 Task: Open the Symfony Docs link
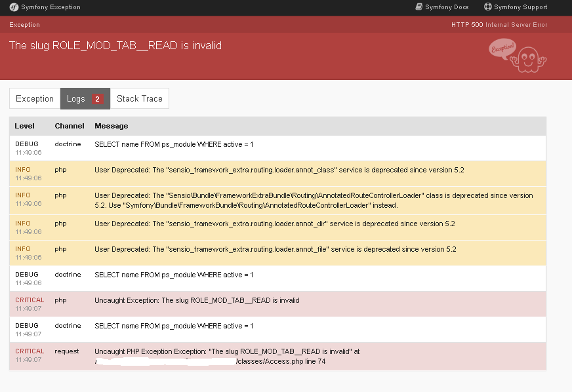tap(441, 7)
